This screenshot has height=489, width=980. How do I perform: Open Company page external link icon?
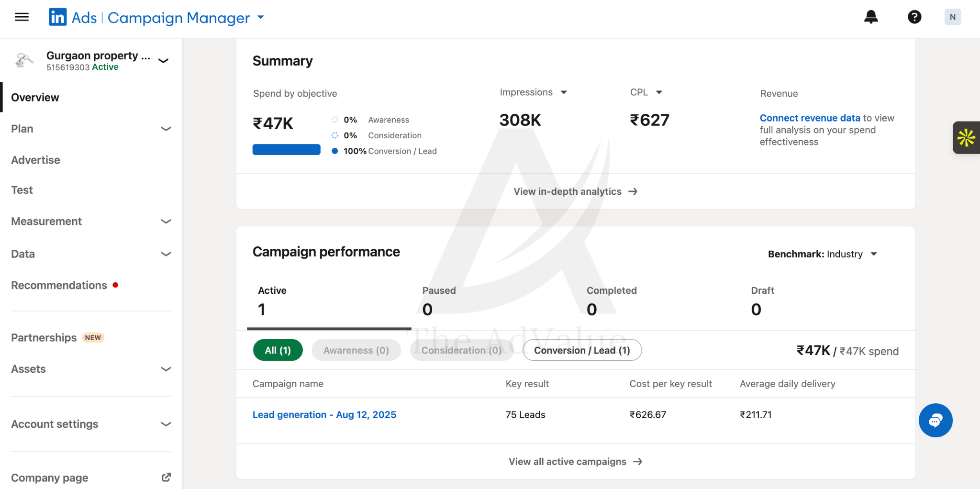(x=166, y=478)
